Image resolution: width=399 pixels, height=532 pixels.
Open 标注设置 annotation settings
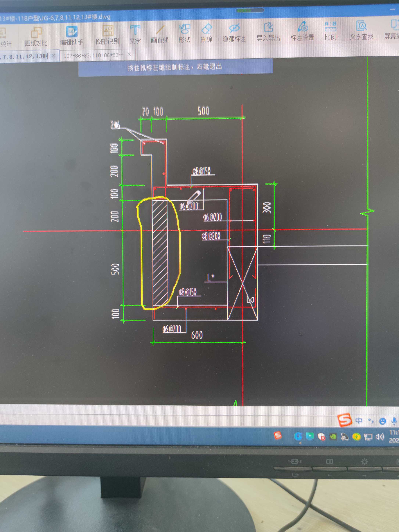click(x=302, y=31)
